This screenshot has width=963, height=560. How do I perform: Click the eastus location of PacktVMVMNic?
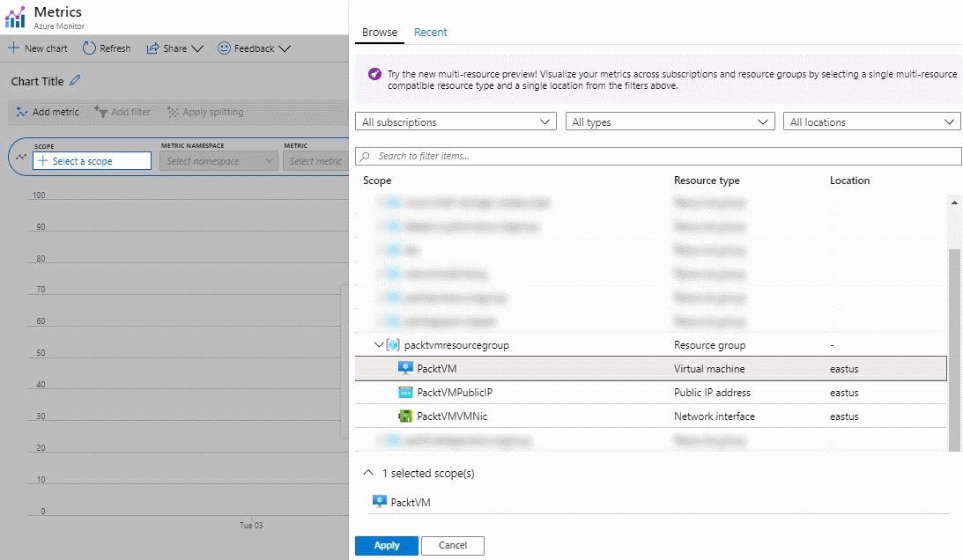click(x=844, y=416)
